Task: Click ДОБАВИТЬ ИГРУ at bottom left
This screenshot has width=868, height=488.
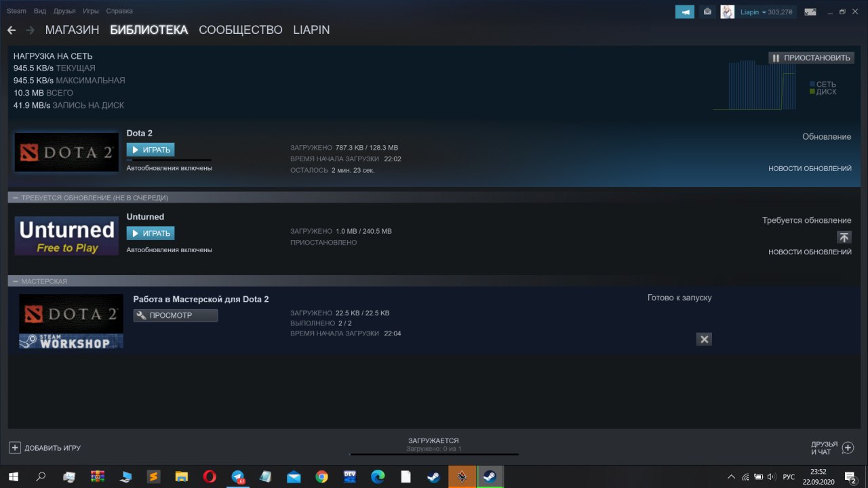Action: click(45, 448)
